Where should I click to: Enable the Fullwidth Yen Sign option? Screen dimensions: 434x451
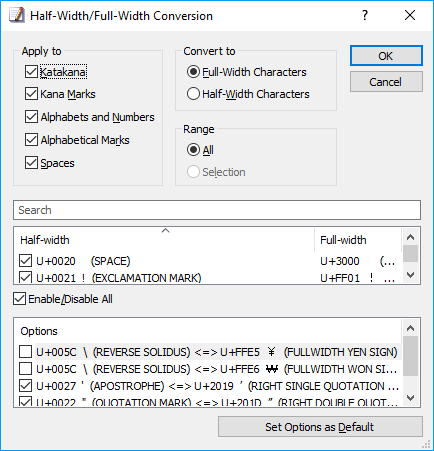pos(26,352)
